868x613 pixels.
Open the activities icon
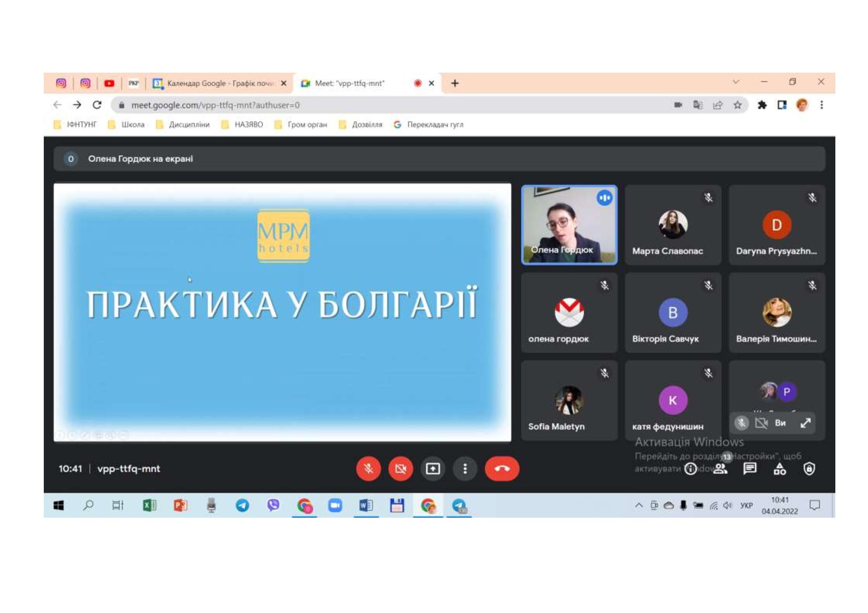click(780, 469)
